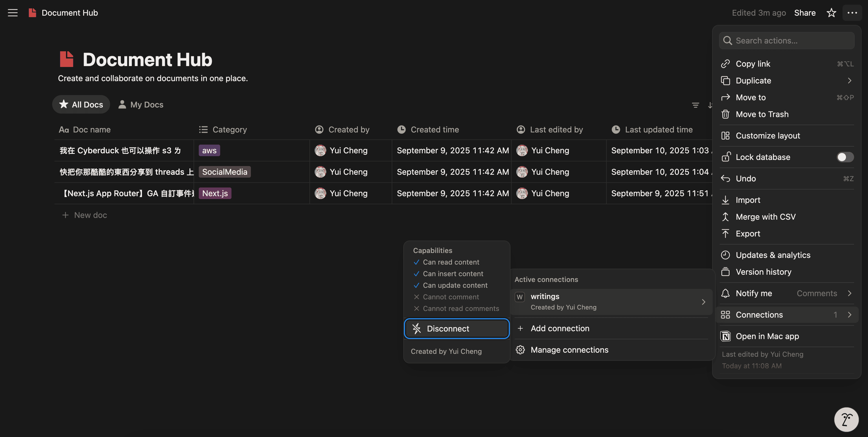Toggle the Lock database switch

pos(845,157)
